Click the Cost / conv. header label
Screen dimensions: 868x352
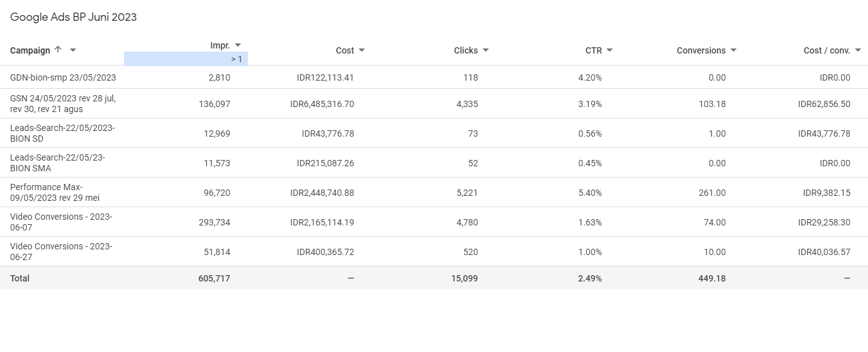[x=826, y=50]
